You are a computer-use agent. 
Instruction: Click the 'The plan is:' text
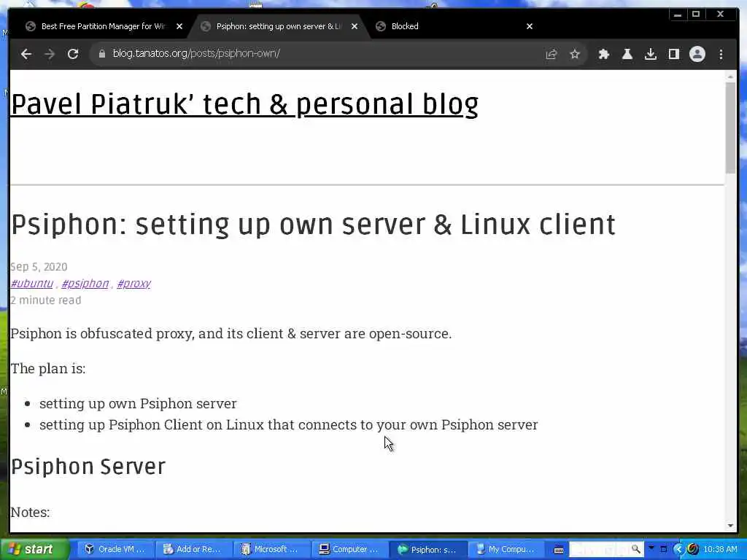tap(47, 368)
